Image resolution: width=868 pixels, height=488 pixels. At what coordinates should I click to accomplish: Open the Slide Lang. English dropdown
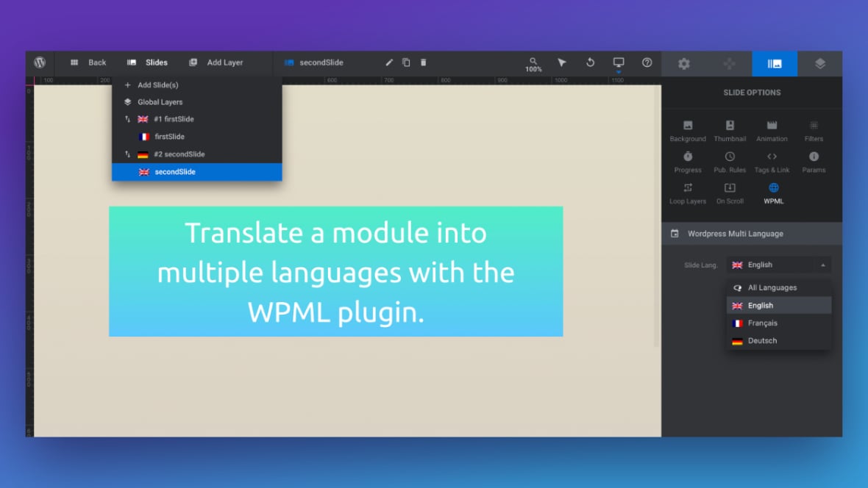pos(779,265)
